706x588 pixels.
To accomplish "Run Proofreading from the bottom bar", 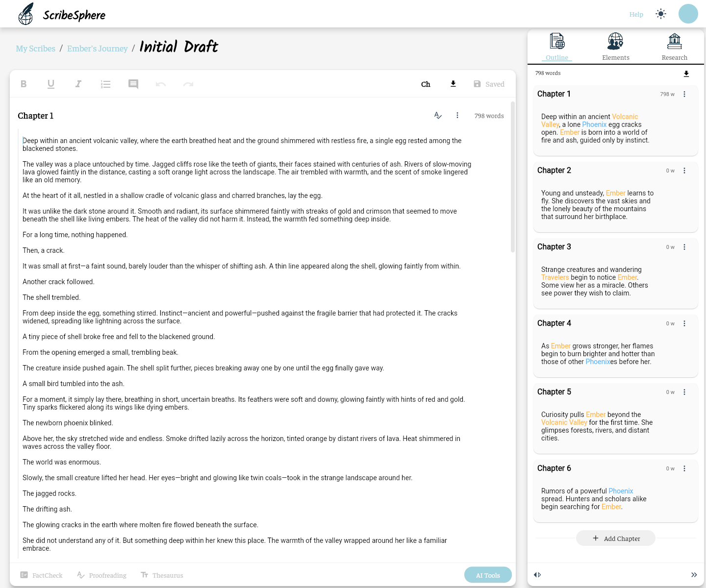I will 101,575.
